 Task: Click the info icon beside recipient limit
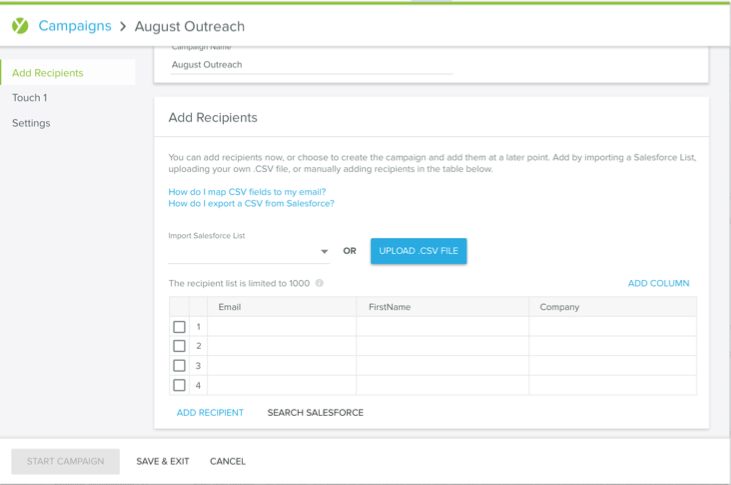click(x=319, y=283)
